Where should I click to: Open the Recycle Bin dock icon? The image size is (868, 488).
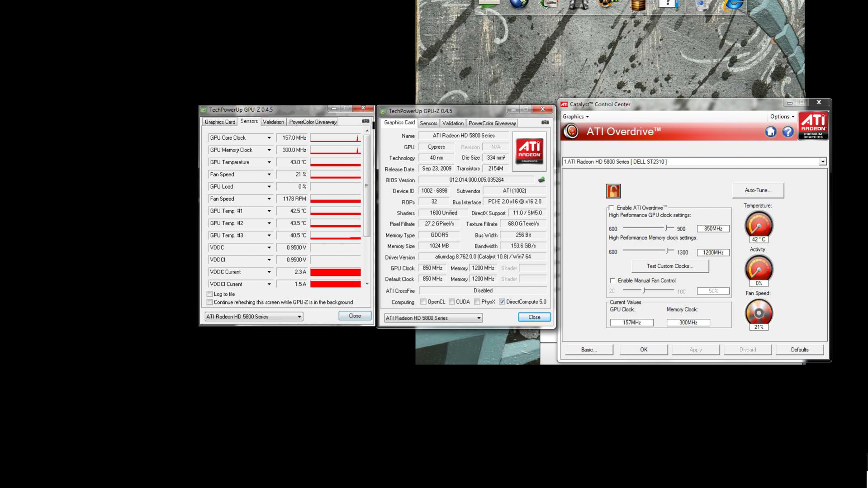pyautogui.click(x=702, y=5)
